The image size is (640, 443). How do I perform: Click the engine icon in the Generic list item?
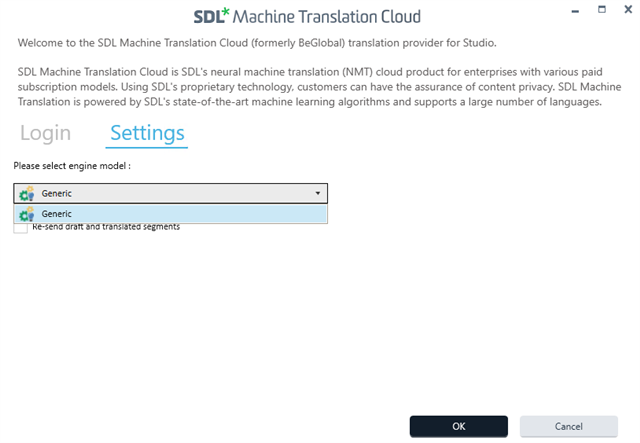(x=27, y=214)
